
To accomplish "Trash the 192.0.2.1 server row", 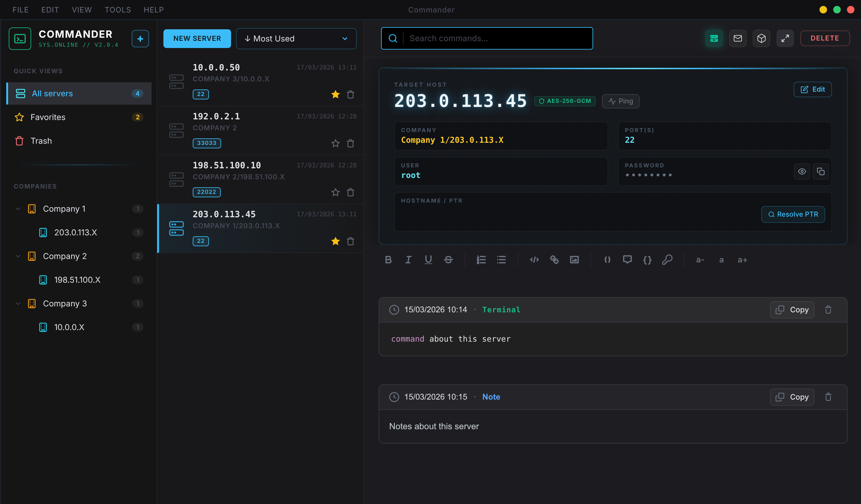I will 351,143.
